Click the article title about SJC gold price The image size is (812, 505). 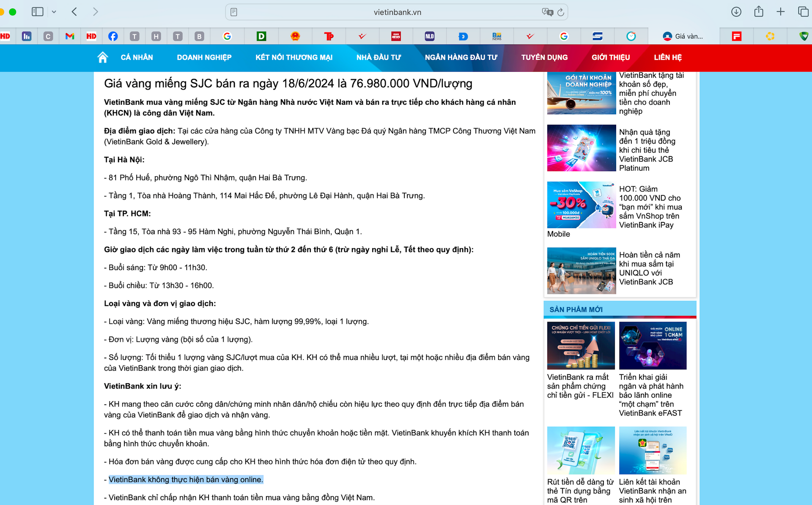(x=288, y=84)
